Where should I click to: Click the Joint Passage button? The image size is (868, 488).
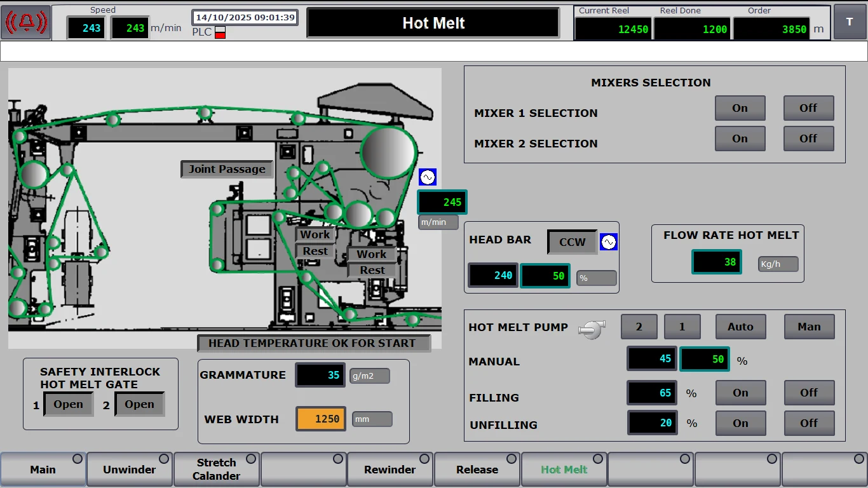click(227, 169)
